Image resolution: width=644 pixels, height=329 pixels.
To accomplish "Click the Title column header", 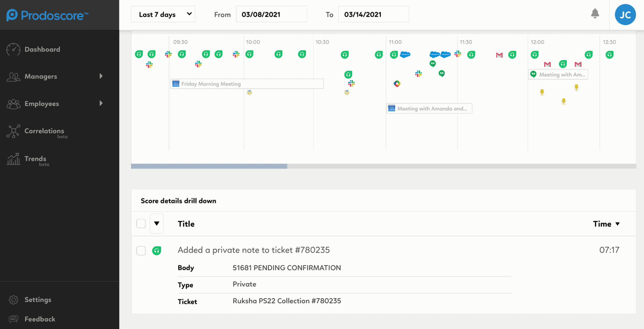I will tap(186, 224).
